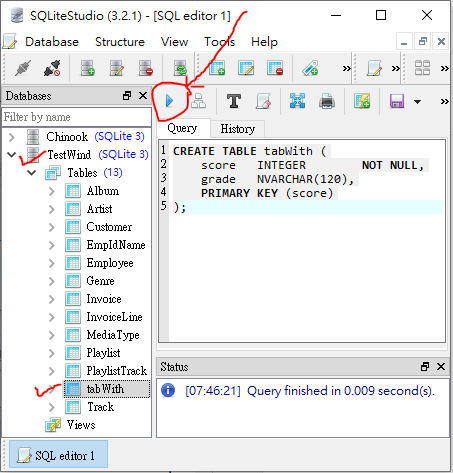
Task: Click the create index icon
Action: coord(310,68)
